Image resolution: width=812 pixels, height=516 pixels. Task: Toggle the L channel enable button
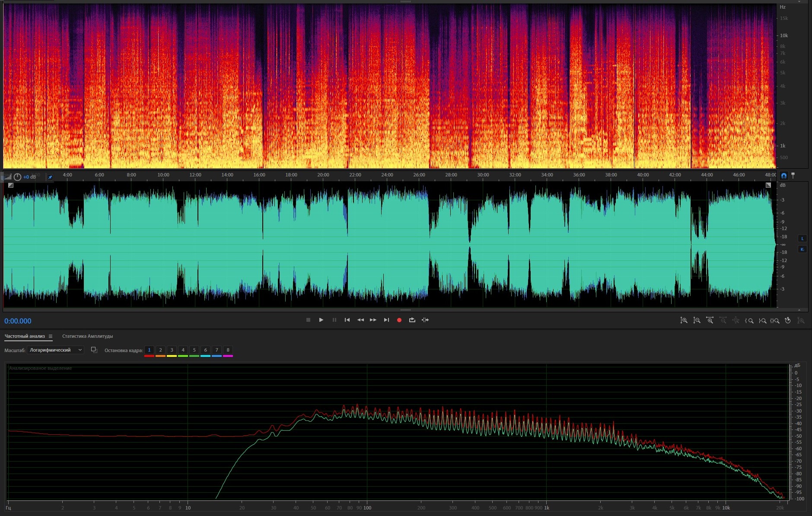click(802, 239)
